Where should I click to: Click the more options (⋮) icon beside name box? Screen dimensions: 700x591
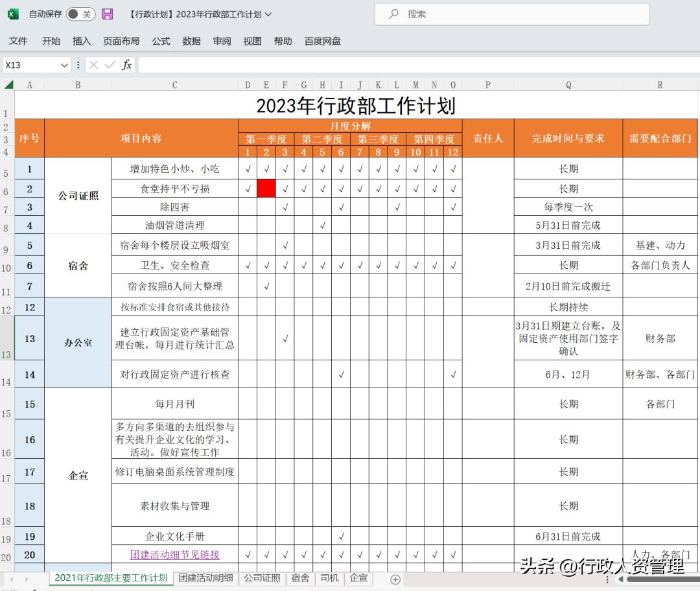point(77,65)
